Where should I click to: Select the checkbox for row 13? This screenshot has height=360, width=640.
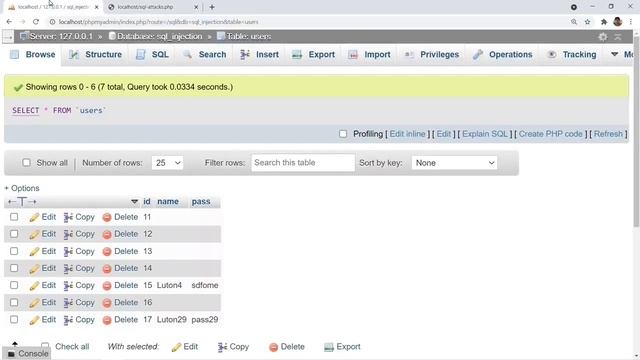point(14,251)
